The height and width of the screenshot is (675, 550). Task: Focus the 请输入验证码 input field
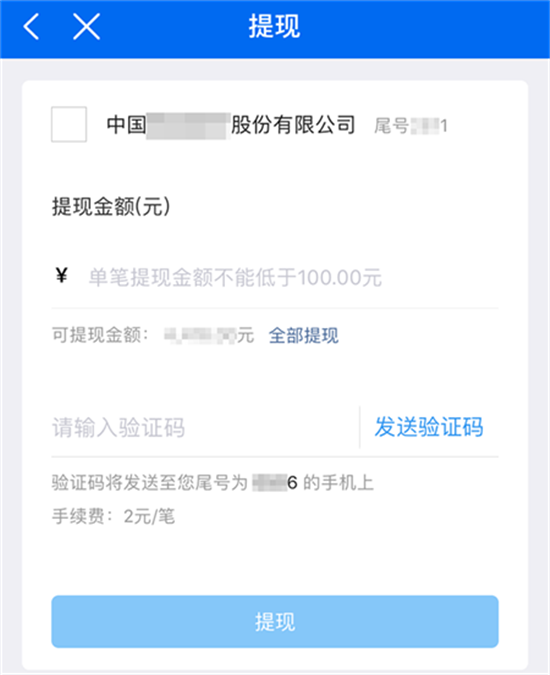coord(205,427)
